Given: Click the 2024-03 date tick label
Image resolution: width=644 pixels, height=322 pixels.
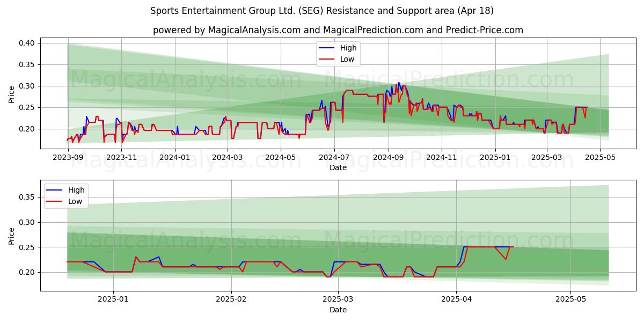Looking at the screenshot, I should coord(227,157).
